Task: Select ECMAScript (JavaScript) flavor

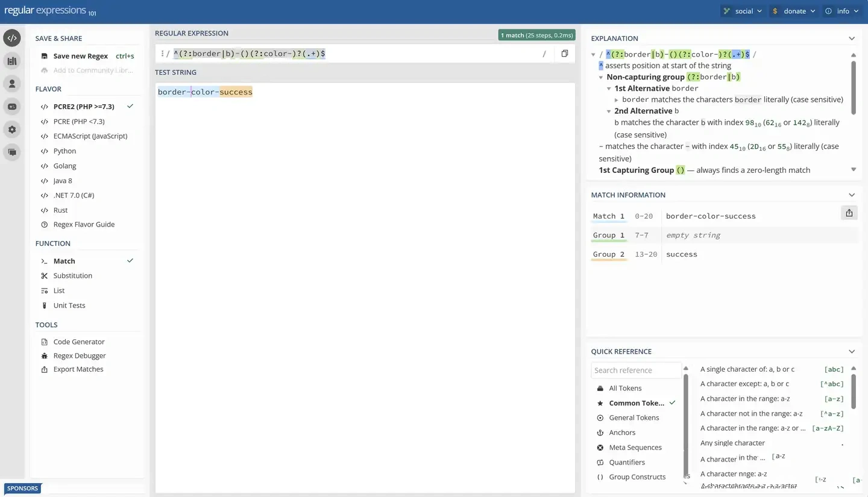Action: [90, 136]
